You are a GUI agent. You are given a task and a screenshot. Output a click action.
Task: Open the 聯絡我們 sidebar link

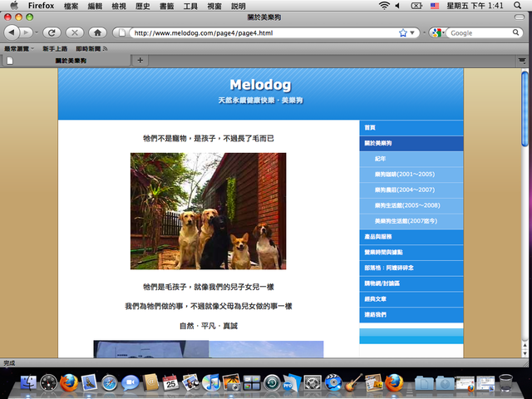coord(375,315)
